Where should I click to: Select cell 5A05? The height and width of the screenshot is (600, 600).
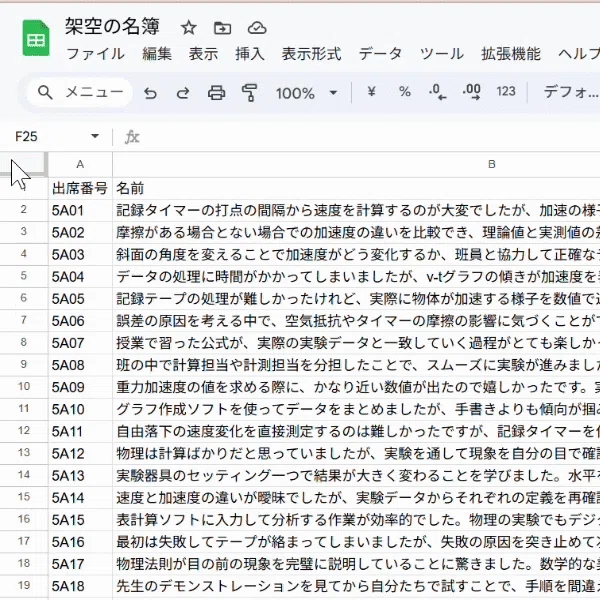(x=80, y=298)
